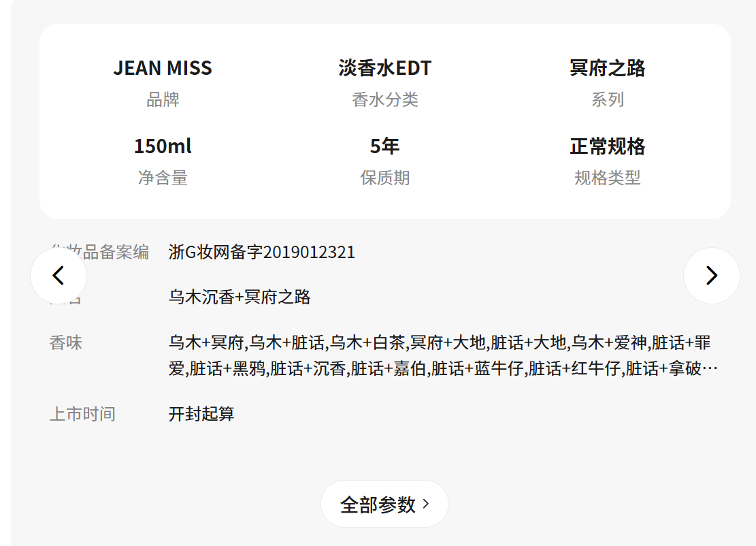Click the 浙G妆网备字2019012321 filing number
The height and width of the screenshot is (546, 756).
click(262, 253)
